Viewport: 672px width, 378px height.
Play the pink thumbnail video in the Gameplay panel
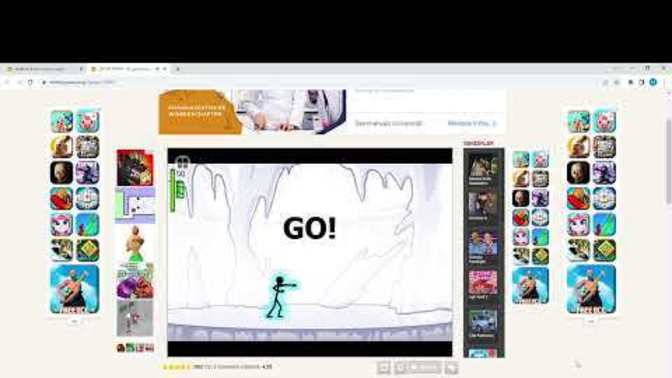click(x=483, y=282)
